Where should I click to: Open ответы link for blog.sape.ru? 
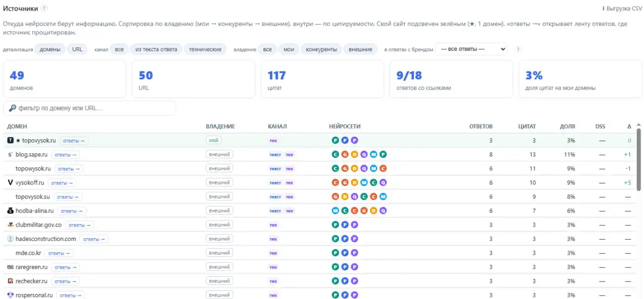click(x=65, y=155)
